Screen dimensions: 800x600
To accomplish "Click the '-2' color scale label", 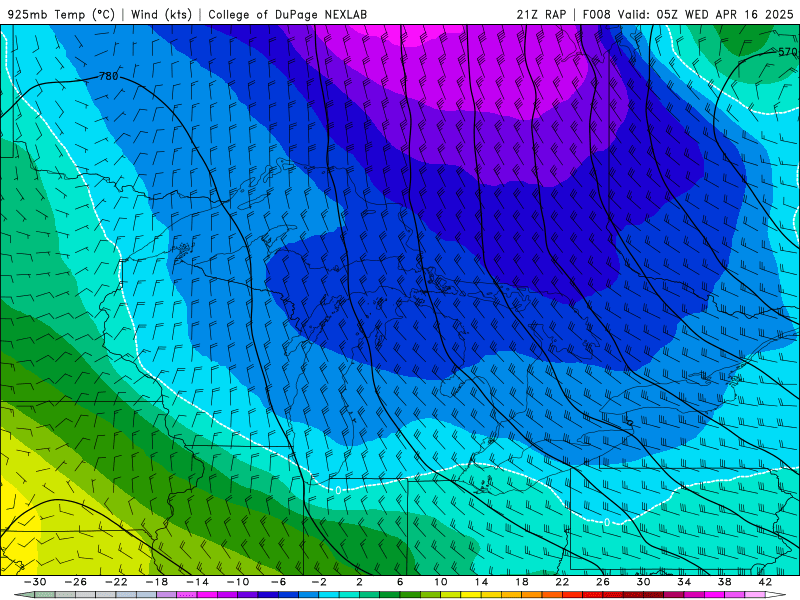I will [318, 582].
